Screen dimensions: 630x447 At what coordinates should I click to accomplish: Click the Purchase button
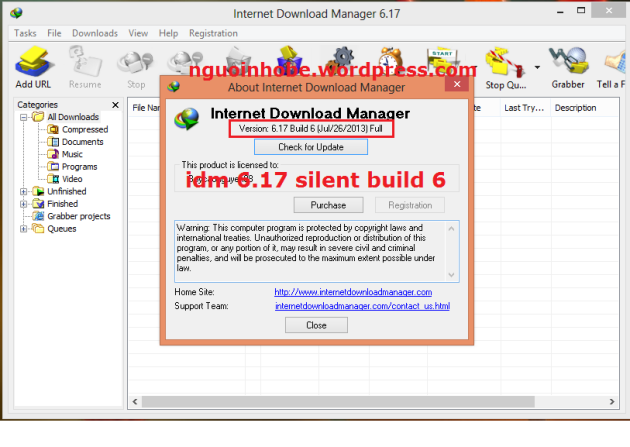[328, 205]
